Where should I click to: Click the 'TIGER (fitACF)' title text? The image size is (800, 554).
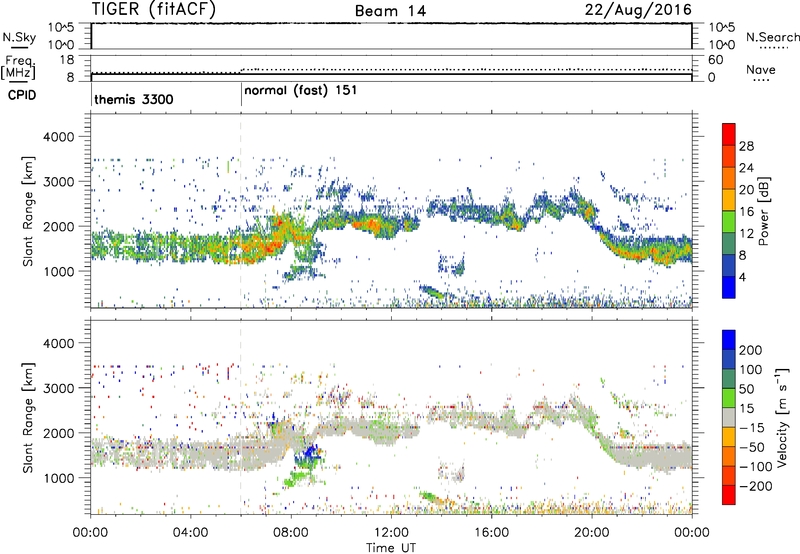[x=154, y=10]
